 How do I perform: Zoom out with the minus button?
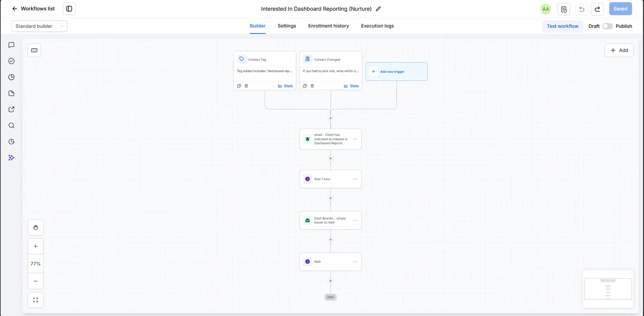point(35,281)
